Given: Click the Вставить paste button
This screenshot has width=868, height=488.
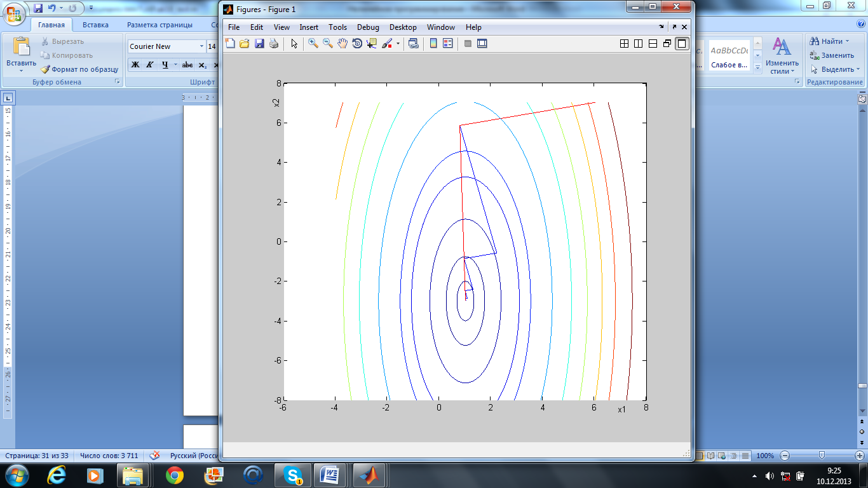Looking at the screenshot, I should (x=22, y=53).
